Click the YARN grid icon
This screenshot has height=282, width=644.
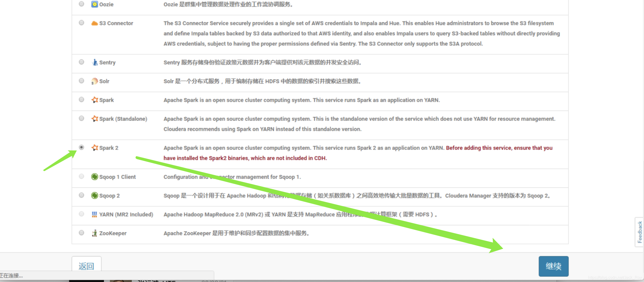coord(94,214)
